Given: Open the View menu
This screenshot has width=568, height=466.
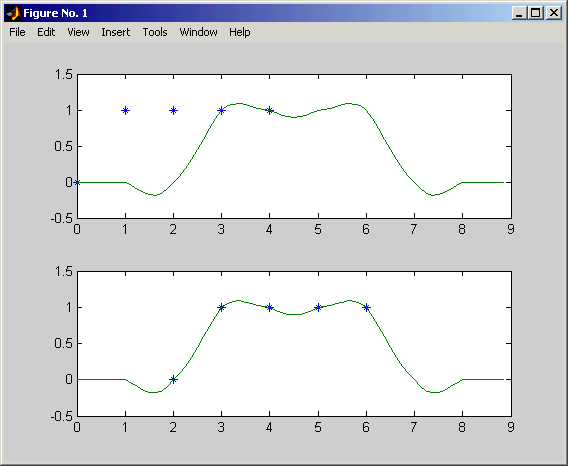Looking at the screenshot, I should coord(78,32).
